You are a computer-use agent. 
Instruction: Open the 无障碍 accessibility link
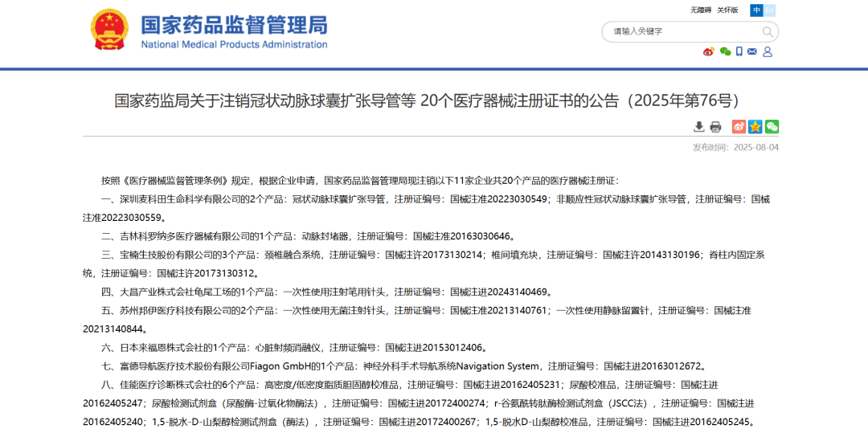pos(700,10)
